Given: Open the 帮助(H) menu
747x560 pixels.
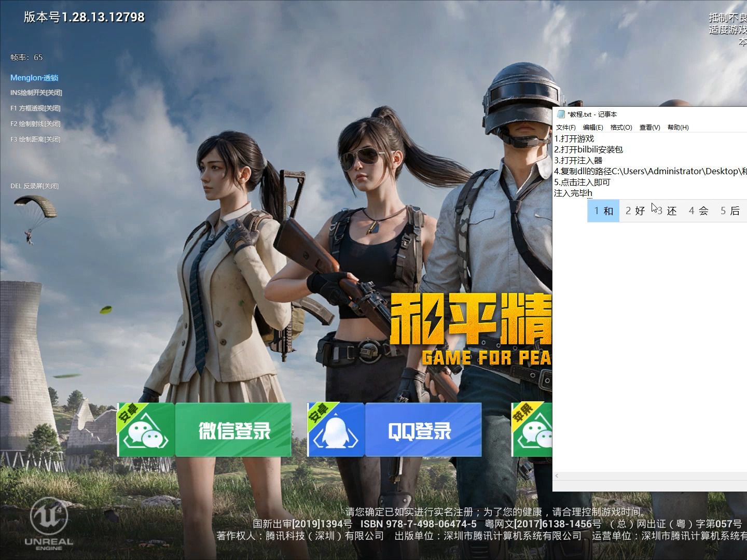Looking at the screenshot, I should pos(678,128).
